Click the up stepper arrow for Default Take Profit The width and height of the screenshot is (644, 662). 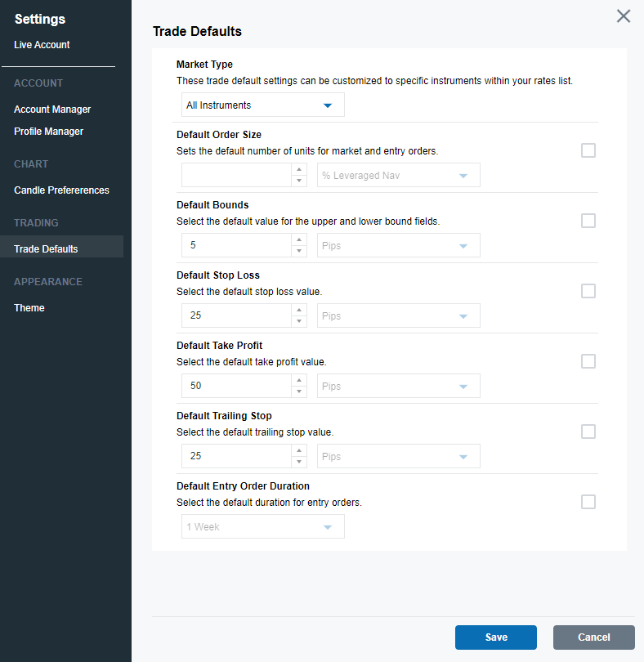coord(299,381)
